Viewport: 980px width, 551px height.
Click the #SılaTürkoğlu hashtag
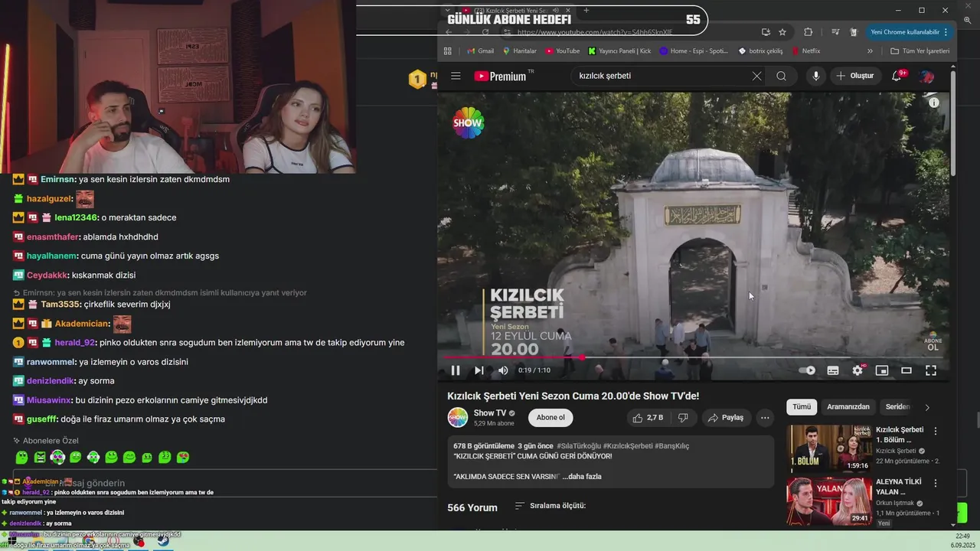tap(578, 446)
